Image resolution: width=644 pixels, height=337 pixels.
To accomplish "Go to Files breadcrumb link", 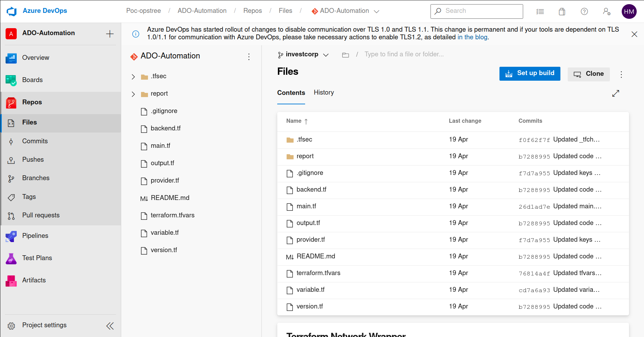I will pos(285,11).
